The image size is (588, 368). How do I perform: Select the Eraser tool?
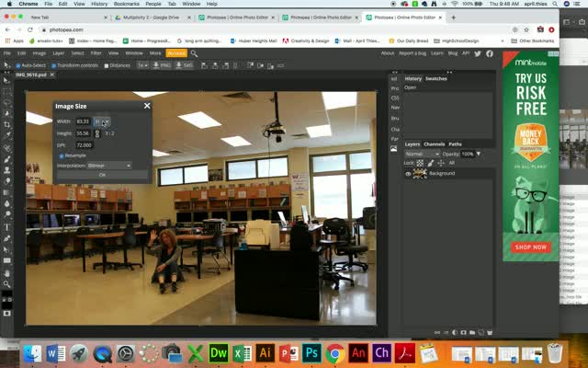(x=6, y=181)
